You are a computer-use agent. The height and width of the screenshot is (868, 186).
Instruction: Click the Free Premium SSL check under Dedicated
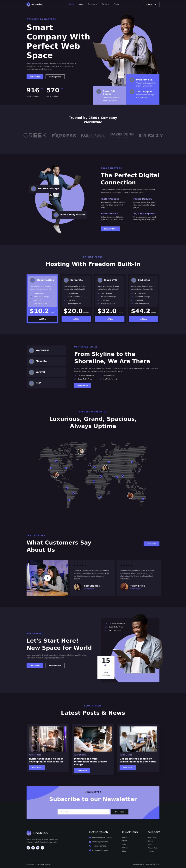[132, 304]
